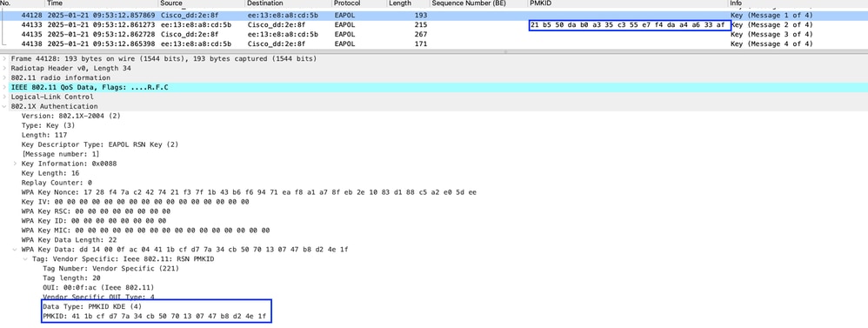Collapse the 802.1X Authentication node
This screenshot has width=868, height=328.
tap(5, 106)
